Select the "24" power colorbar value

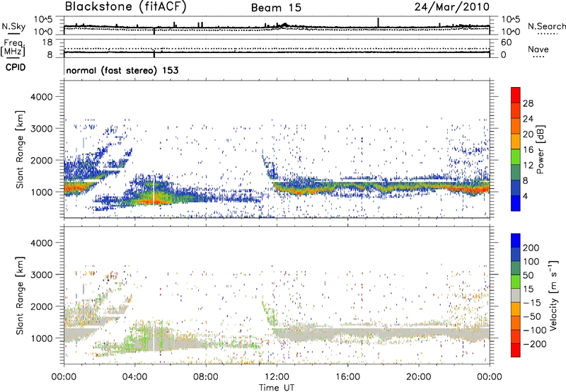(x=528, y=119)
